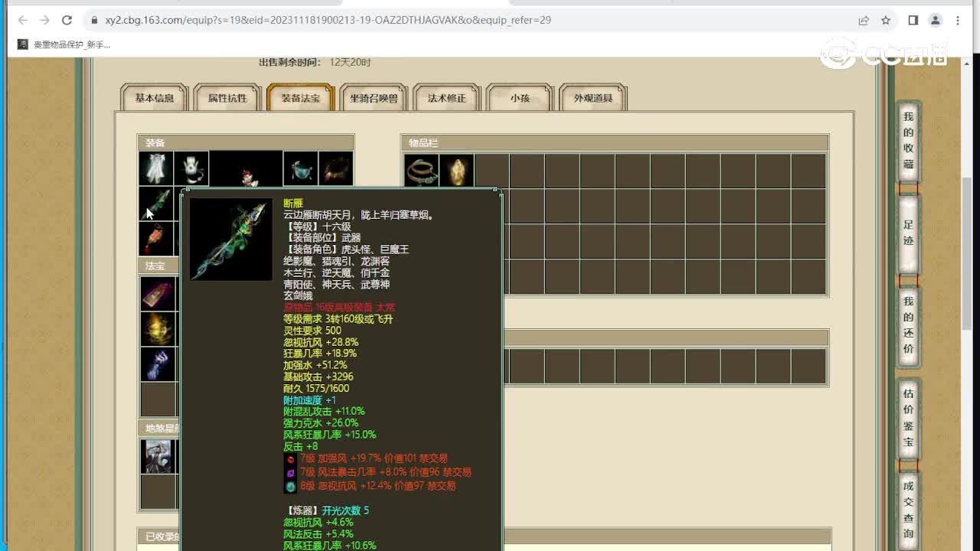This screenshot has width=980, height=551.
Task: Open 我的收藏 in right sidebar
Action: coord(908,140)
